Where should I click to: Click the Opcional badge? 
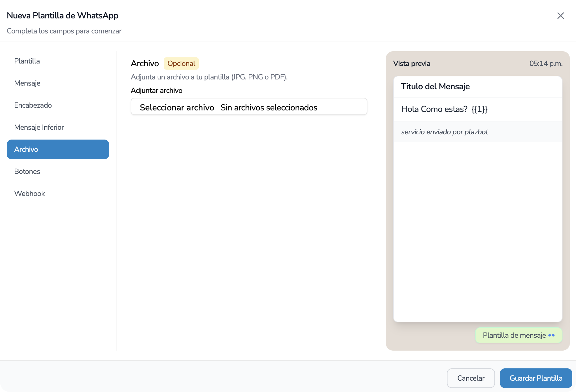click(181, 63)
